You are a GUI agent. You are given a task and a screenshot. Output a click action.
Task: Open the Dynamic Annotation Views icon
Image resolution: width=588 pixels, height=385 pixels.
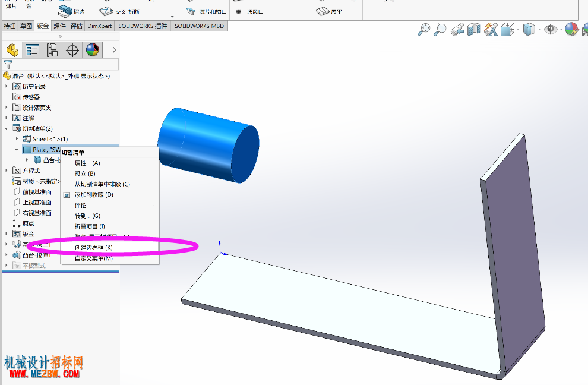click(491, 29)
